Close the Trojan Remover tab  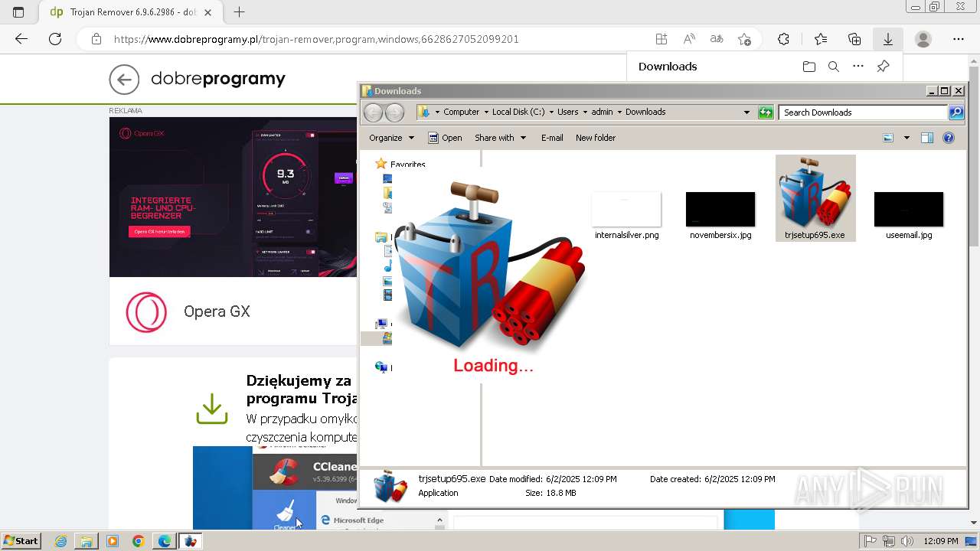(207, 12)
